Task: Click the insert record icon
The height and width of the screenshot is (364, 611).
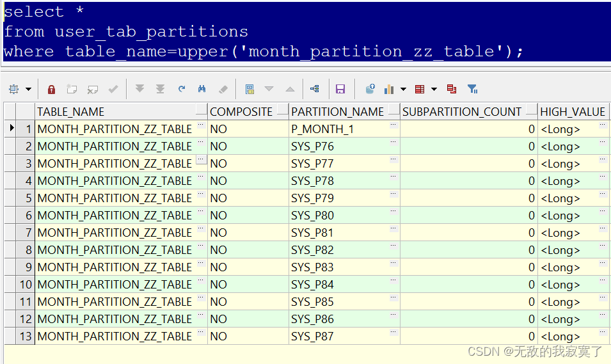Action: (72, 90)
